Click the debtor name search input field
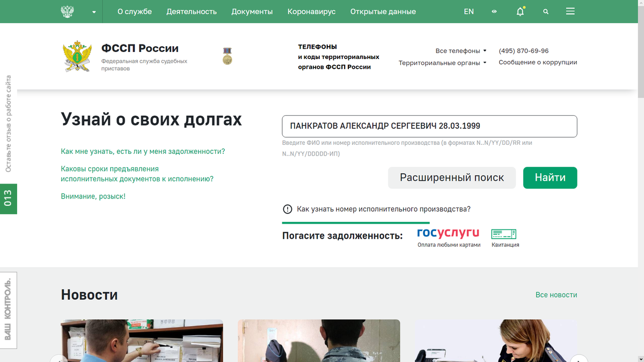The width and height of the screenshot is (644, 362). pyautogui.click(x=429, y=126)
